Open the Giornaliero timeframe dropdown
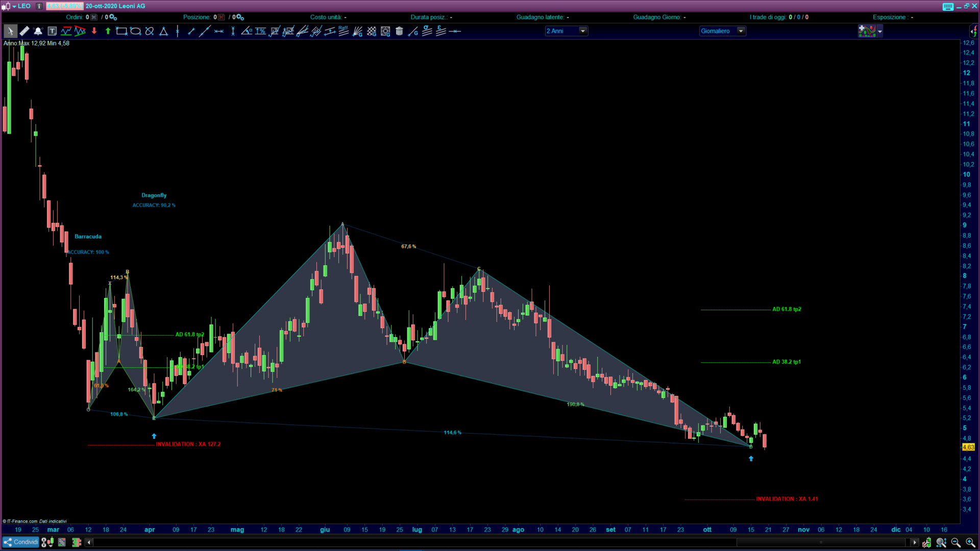Screen dimensions: 980x551 click(x=741, y=31)
